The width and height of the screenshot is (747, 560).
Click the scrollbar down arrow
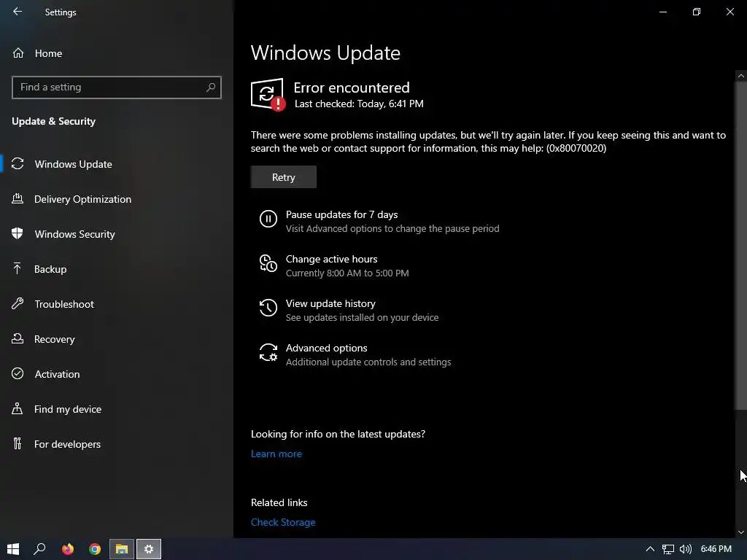click(x=741, y=532)
